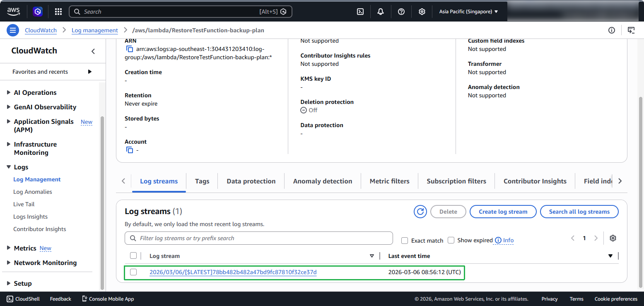
Task: Go to previous page of log streams
Action: coord(573,238)
